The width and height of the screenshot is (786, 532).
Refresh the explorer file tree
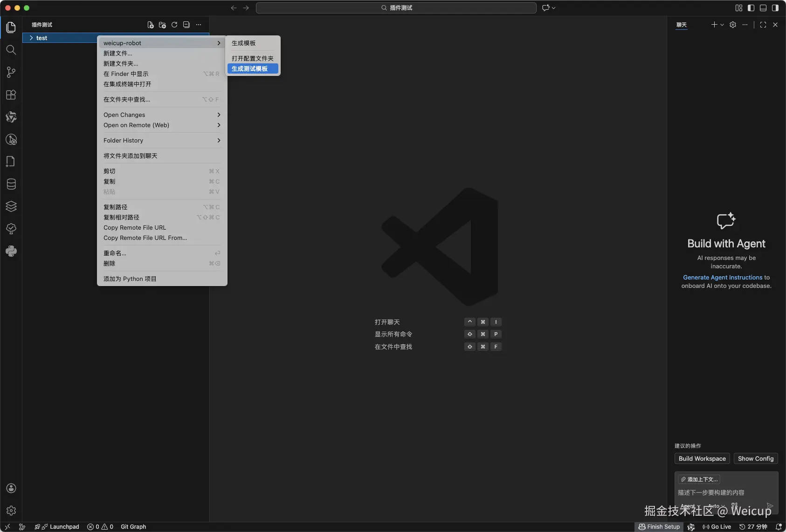click(174, 25)
